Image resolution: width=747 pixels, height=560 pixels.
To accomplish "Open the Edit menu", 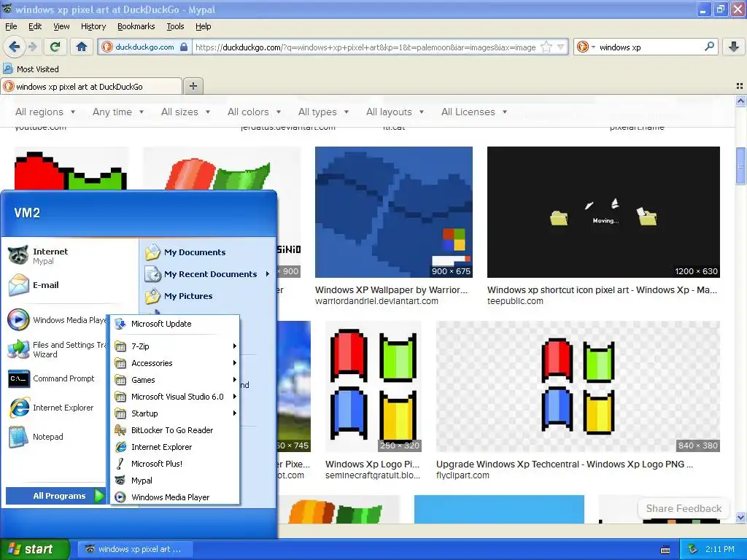I will coord(35,26).
